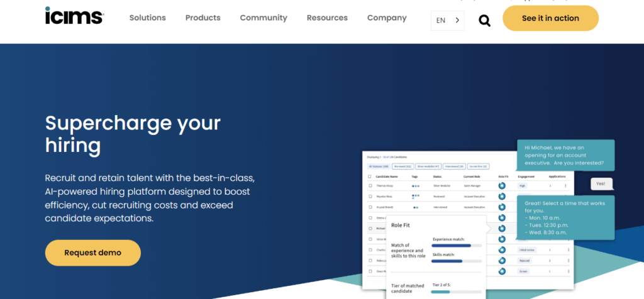Open kebab menu in Initial review row

click(x=569, y=250)
